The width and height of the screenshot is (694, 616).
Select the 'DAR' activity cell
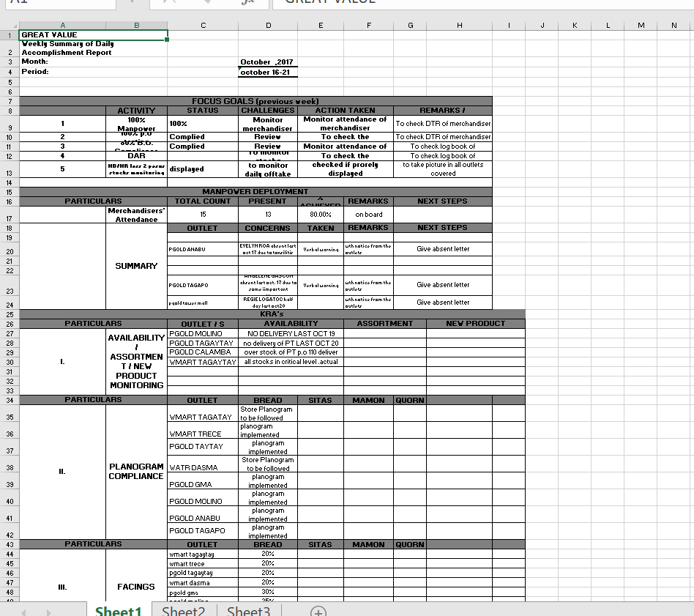tap(136, 156)
